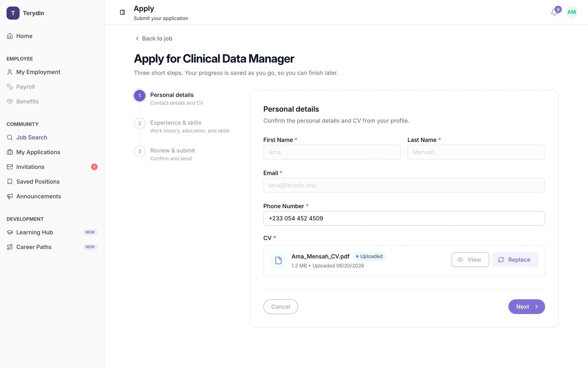The image size is (588, 368).
Task: Open Saved Positions
Action: tap(52, 181)
